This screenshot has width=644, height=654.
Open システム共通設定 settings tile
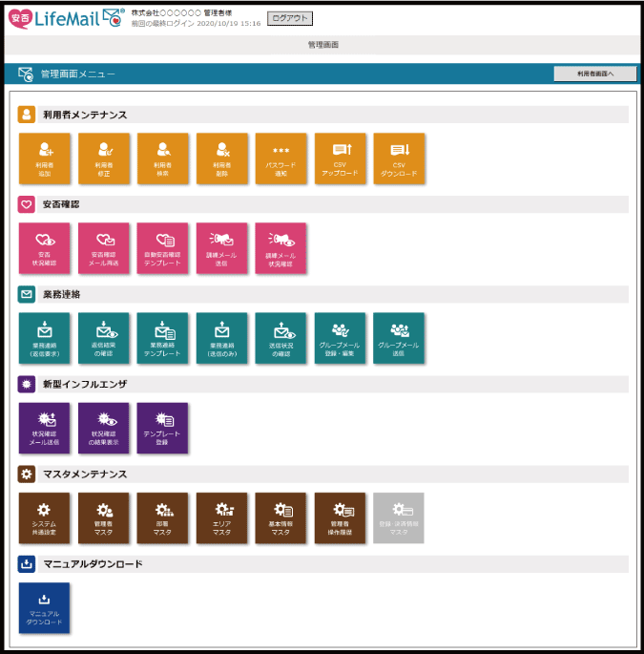click(x=44, y=517)
